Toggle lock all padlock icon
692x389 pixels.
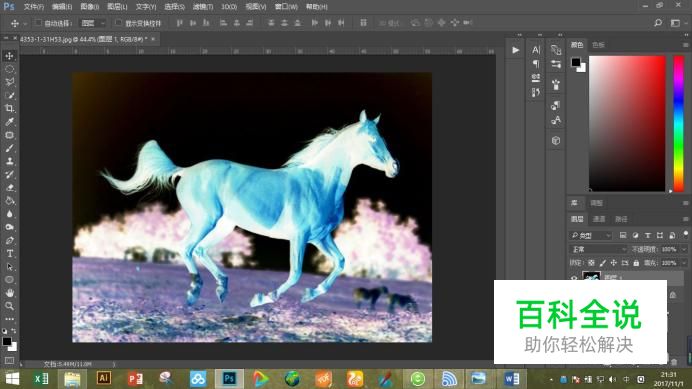pyautogui.click(x=636, y=263)
